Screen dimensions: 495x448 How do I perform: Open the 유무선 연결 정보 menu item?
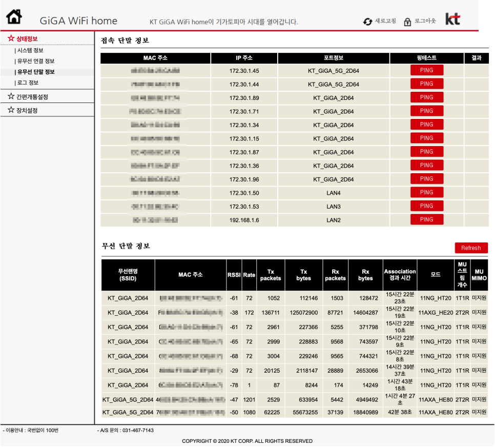tap(34, 61)
